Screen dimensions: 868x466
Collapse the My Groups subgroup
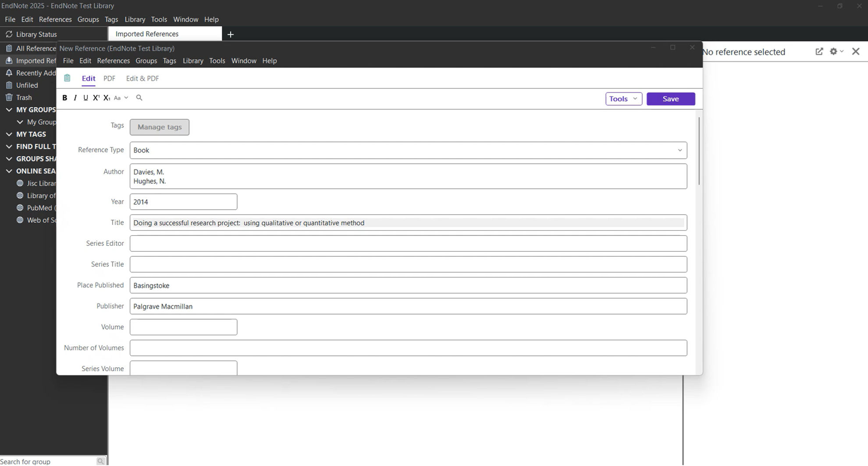[x=20, y=122]
